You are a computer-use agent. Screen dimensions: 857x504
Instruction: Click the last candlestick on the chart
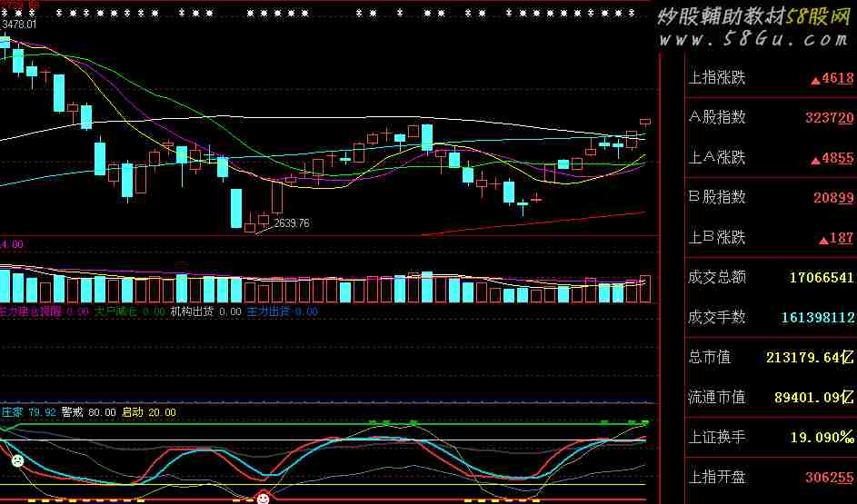click(645, 121)
